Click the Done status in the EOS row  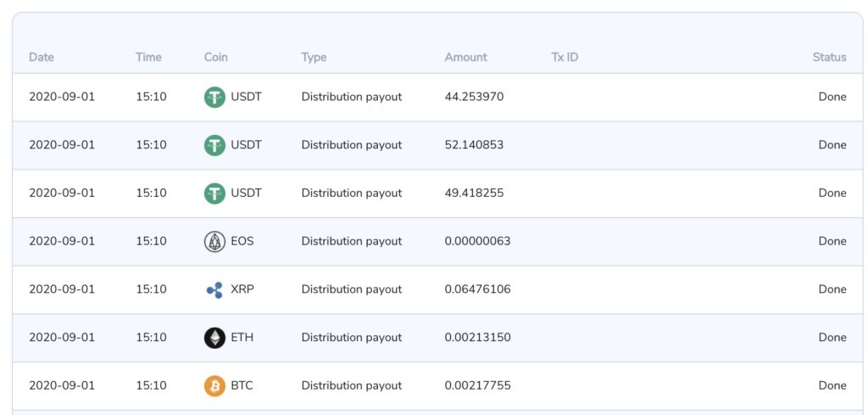pos(832,241)
